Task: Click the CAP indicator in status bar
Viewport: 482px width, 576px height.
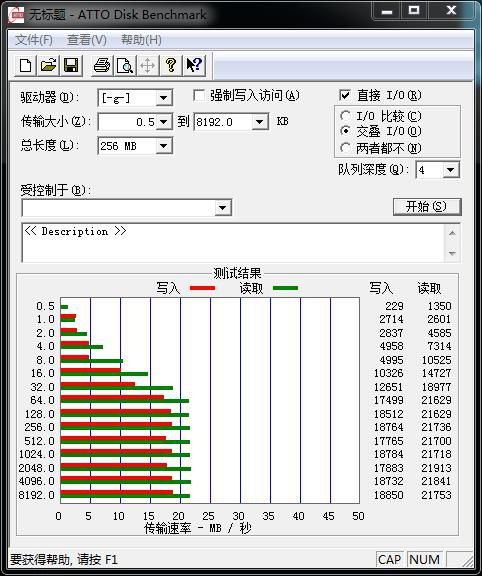Action: tap(389, 559)
